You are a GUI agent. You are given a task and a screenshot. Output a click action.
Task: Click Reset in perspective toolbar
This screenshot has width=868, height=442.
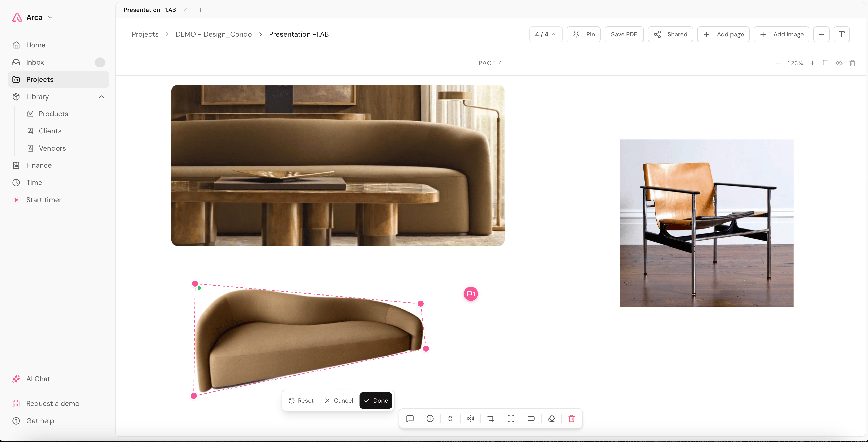301,401
